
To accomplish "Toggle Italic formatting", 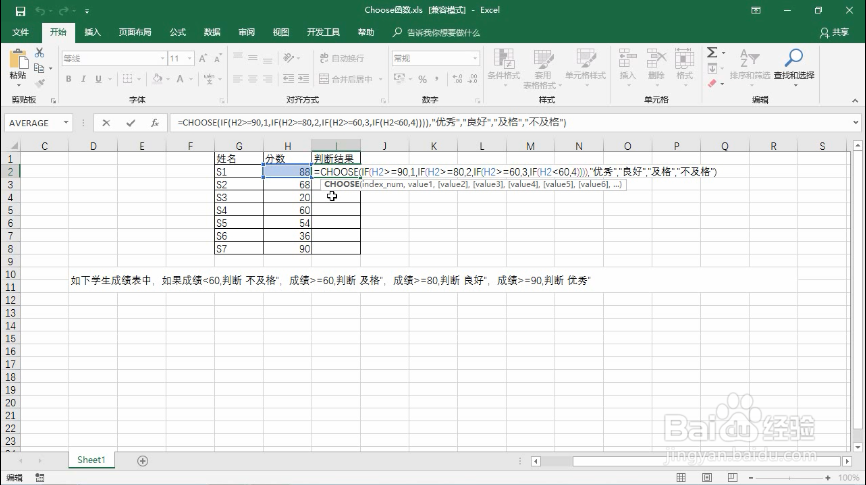I will pos(83,79).
